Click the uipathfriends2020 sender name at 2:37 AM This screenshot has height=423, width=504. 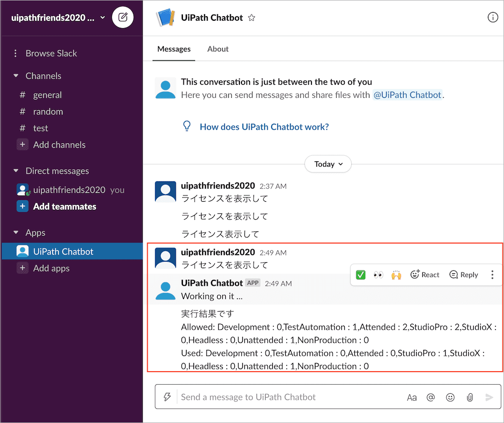(218, 186)
